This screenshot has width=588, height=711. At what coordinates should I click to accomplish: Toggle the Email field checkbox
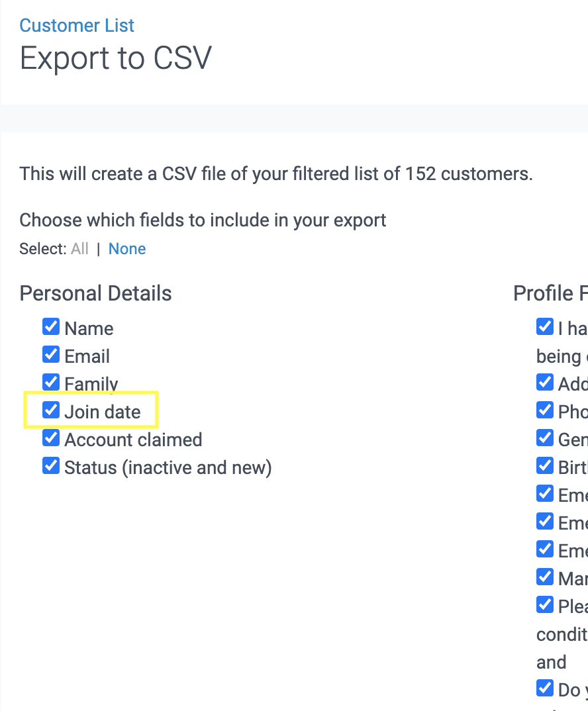[51, 355]
